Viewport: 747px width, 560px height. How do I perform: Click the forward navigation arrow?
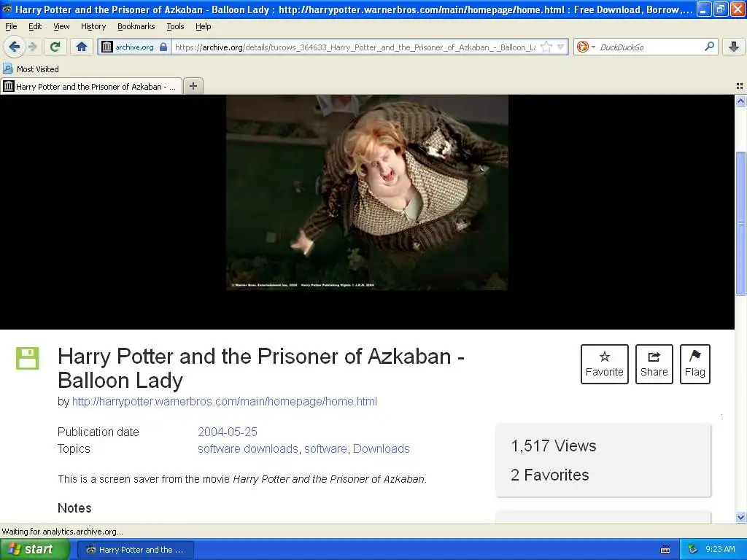pyautogui.click(x=32, y=47)
